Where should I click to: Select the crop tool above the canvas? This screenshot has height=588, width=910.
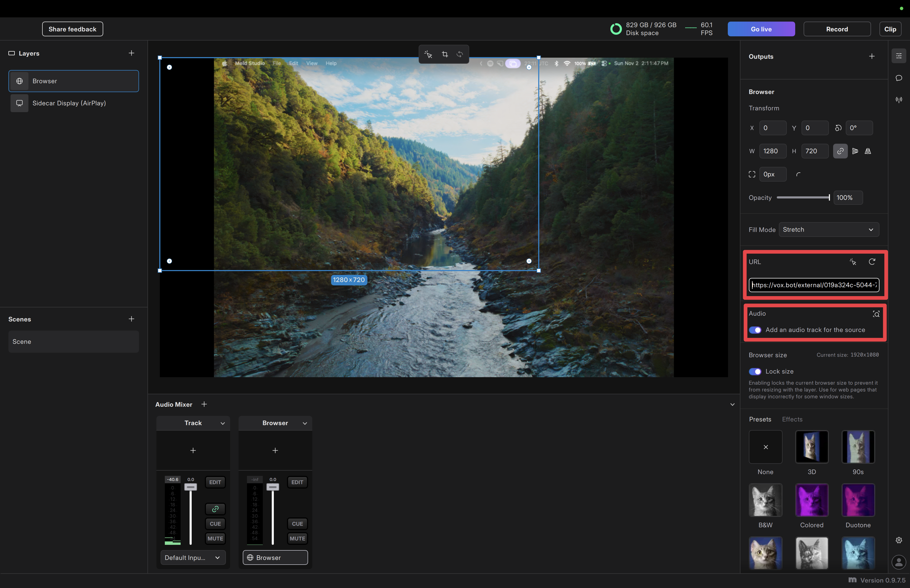(x=444, y=54)
